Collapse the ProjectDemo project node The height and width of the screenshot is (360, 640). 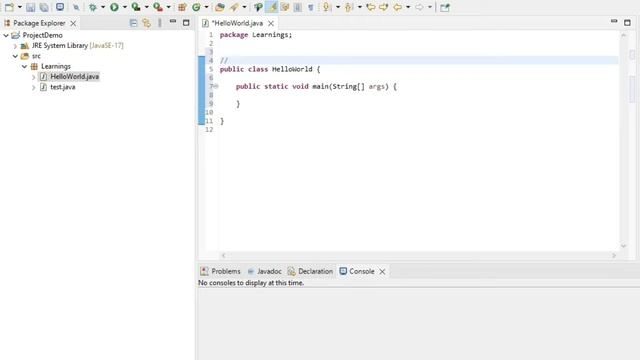(x=6, y=36)
